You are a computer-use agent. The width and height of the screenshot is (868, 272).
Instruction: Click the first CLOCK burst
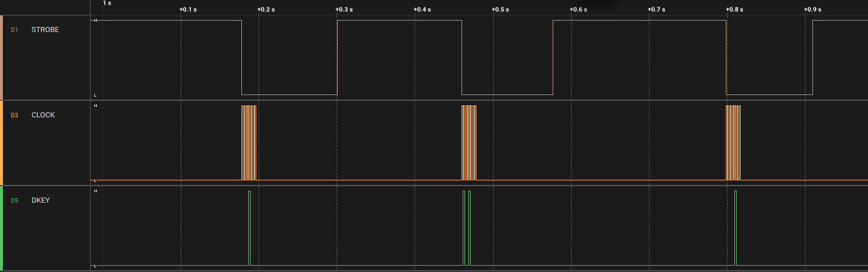click(x=249, y=143)
